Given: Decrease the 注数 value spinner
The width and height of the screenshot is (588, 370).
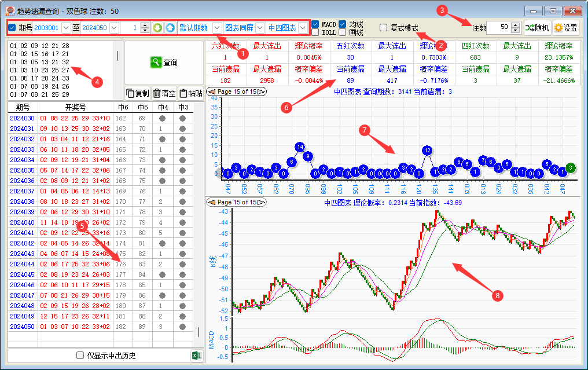Looking at the screenshot, I should 516,30.
